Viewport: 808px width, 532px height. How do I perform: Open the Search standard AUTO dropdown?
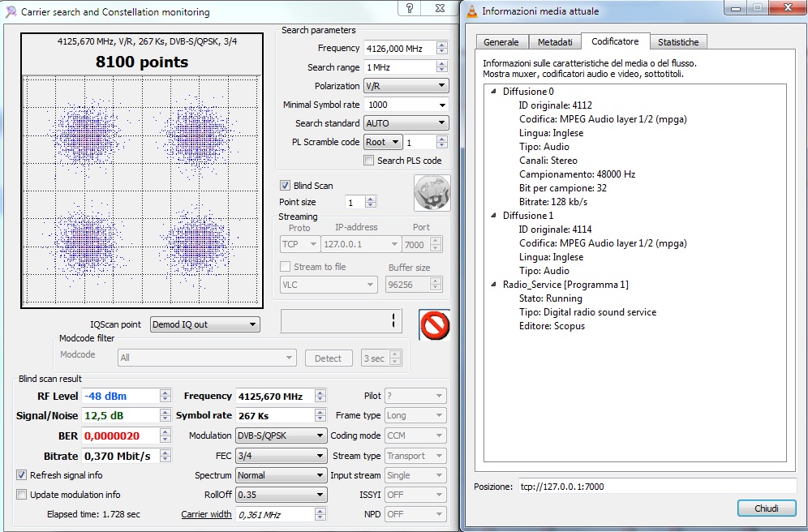point(406,123)
